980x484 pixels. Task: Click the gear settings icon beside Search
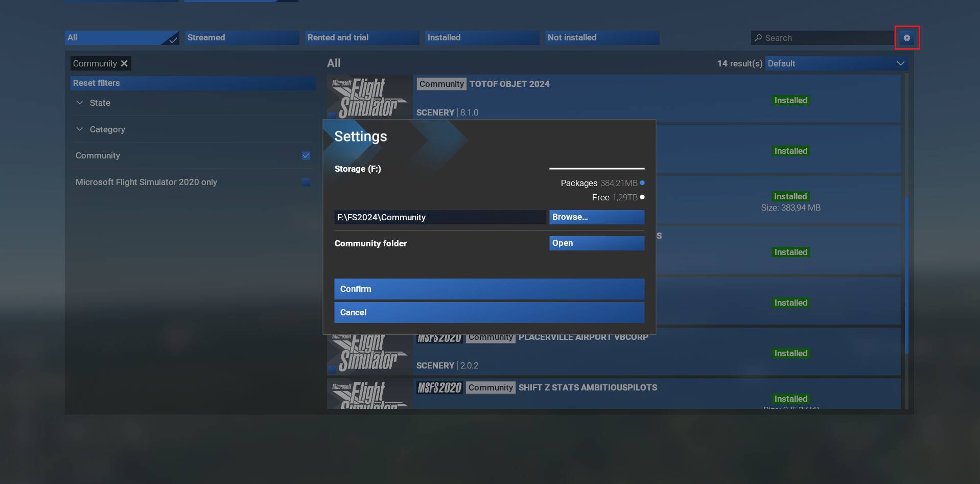tap(907, 38)
